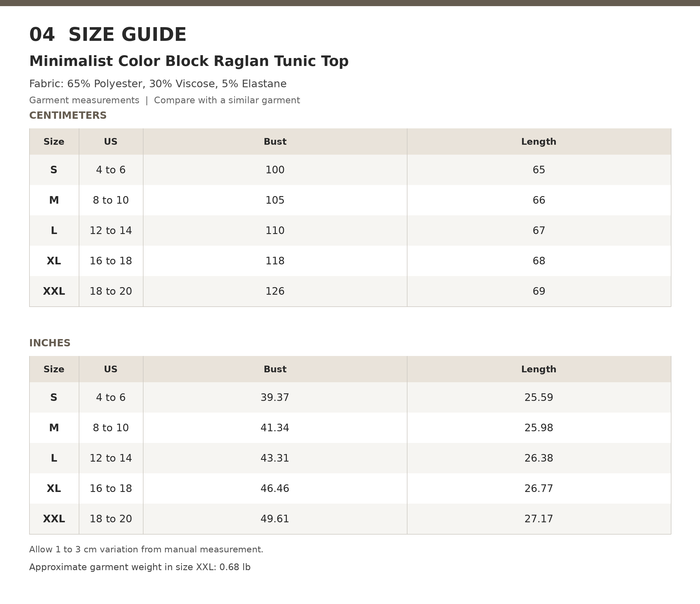Screen dimensions: 700x604
Task: Select bust value 126
Action: pos(275,291)
